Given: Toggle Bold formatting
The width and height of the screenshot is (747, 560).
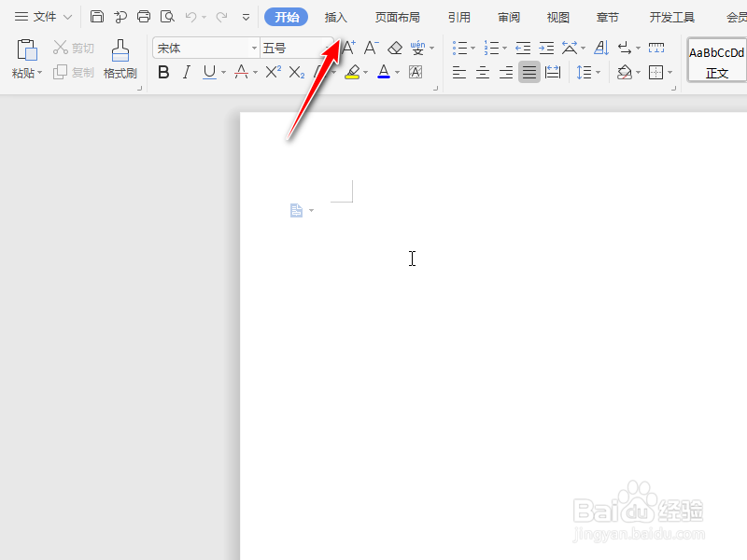Looking at the screenshot, I should click(x=163, y=73).
